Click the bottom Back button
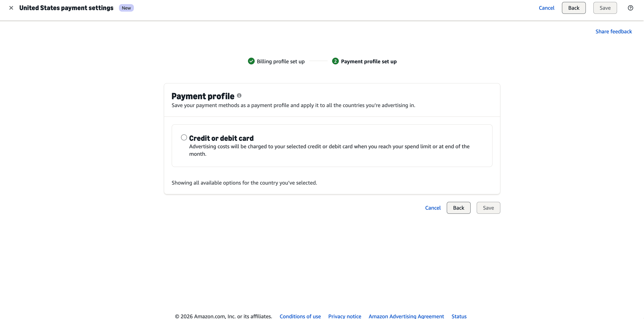This screenshot has height=319, width=644. click(458, 208)
